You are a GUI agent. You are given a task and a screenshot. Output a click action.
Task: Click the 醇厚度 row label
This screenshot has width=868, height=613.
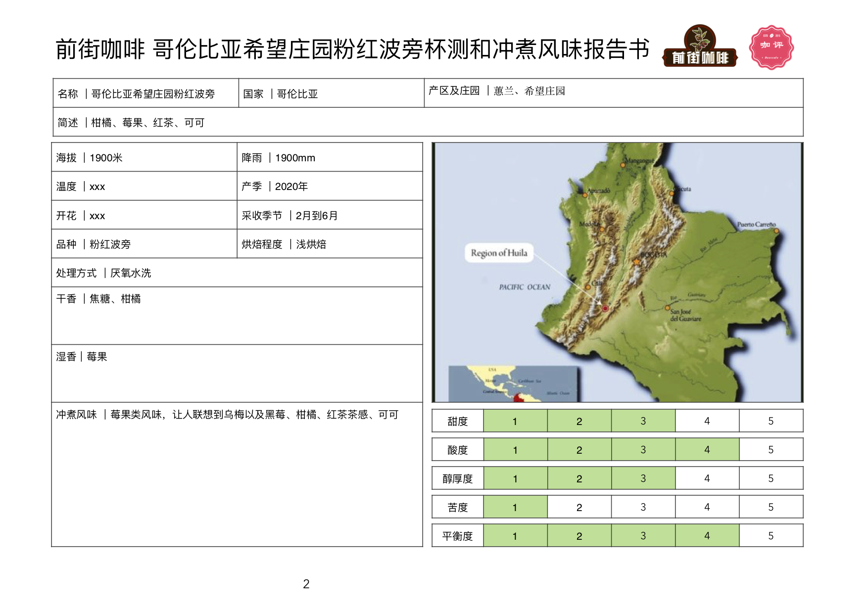tap(458, 478)
